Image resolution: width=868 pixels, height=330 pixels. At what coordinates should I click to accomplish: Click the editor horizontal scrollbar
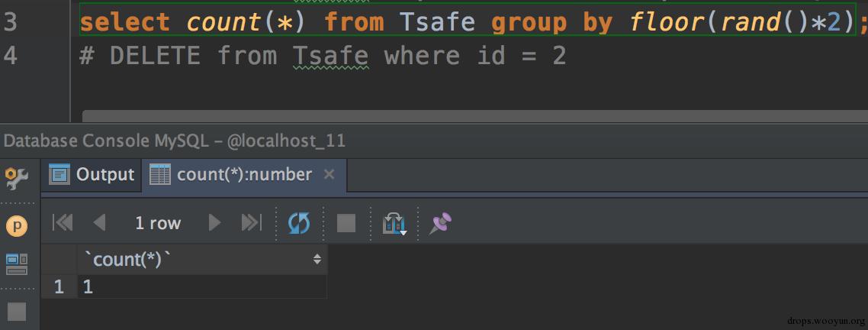[x=475, y=115]
